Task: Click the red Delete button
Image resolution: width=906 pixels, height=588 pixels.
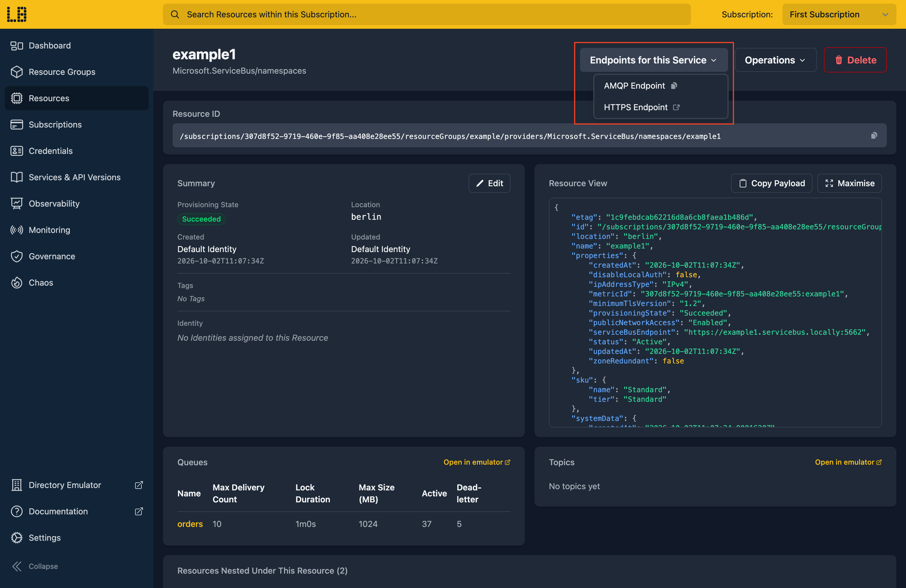Action: tap(855, 60)
